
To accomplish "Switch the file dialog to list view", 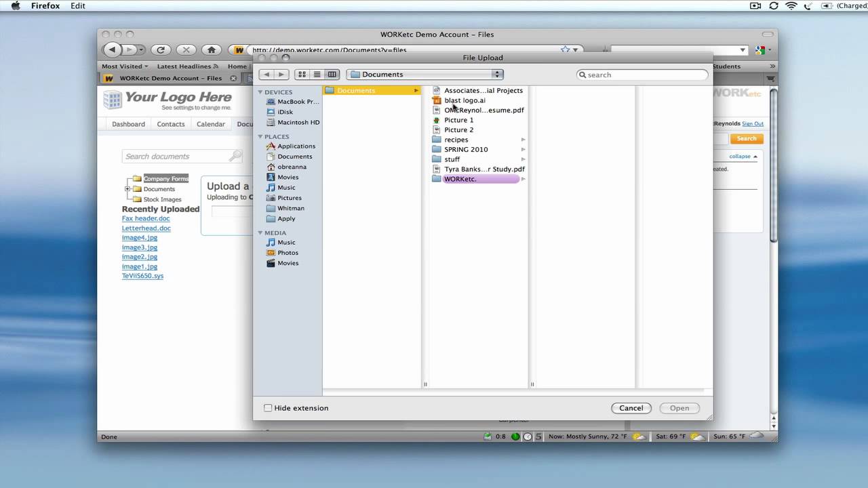I will click(317, 75).
